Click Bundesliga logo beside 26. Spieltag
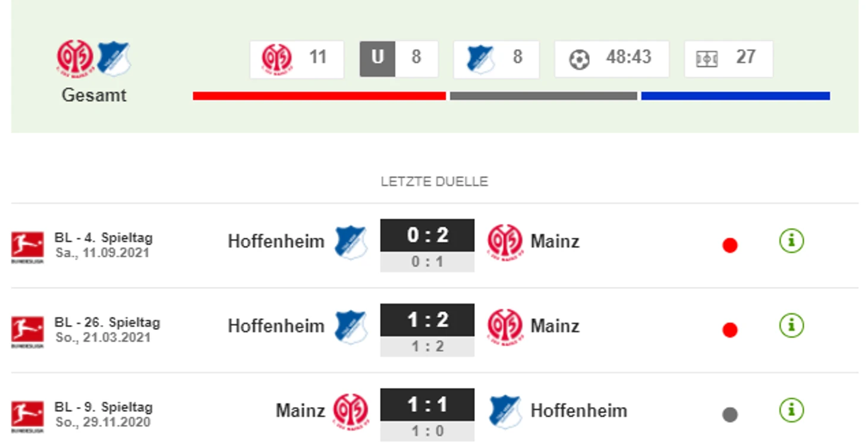Screen dimensions: 868x448 pyautogui.click(x=27, y=332)
